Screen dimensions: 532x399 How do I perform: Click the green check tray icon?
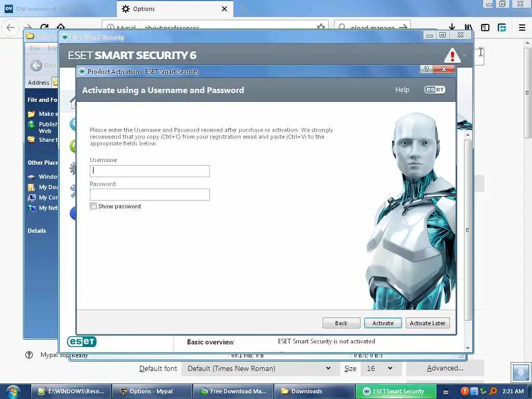pos(483,391)
